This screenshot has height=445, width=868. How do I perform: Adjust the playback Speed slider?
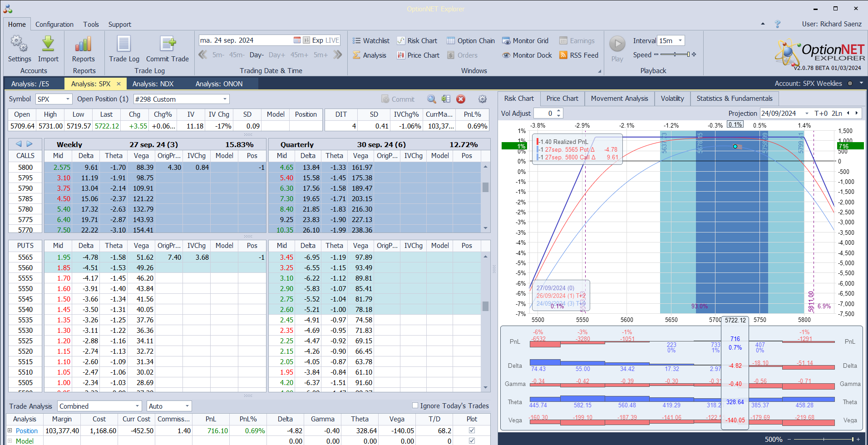(x=675, y=54)
